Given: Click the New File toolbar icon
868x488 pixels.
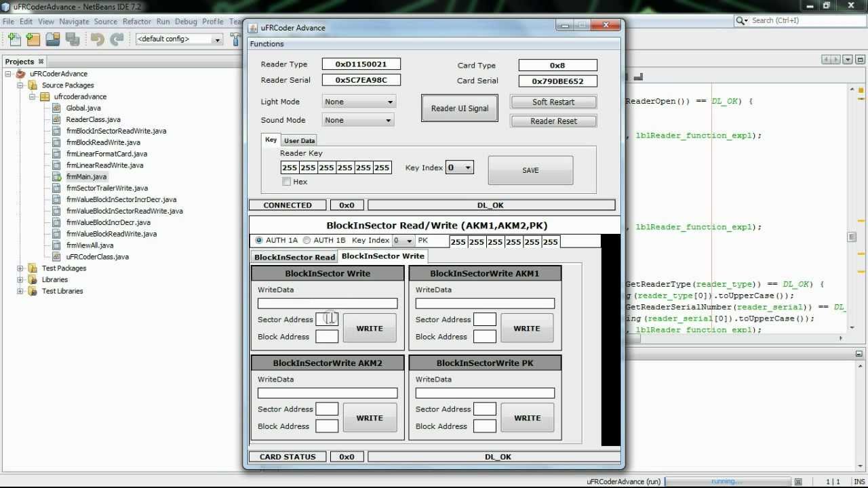Looking at the screenshot, I should click(14, 39).
